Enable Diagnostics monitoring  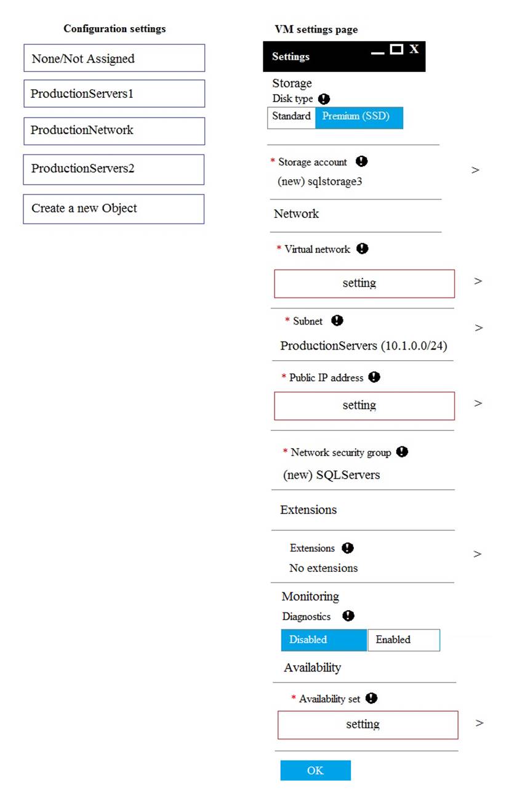click(403, 640)
